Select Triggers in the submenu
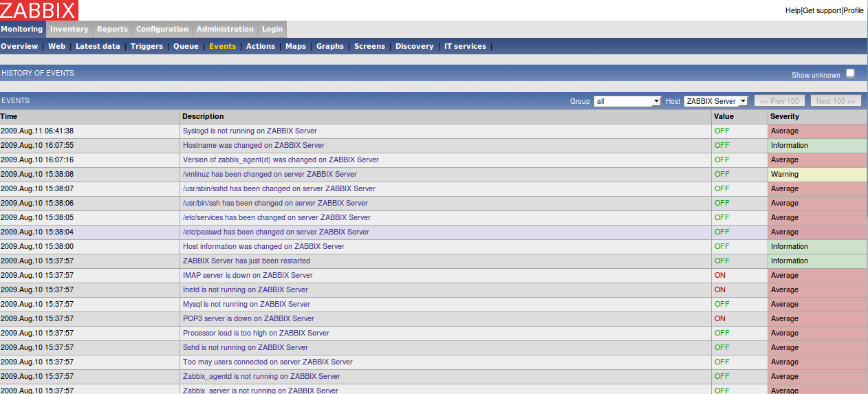Image resolution: width=868 pixels, height=394 pixels. pos(147,46)
